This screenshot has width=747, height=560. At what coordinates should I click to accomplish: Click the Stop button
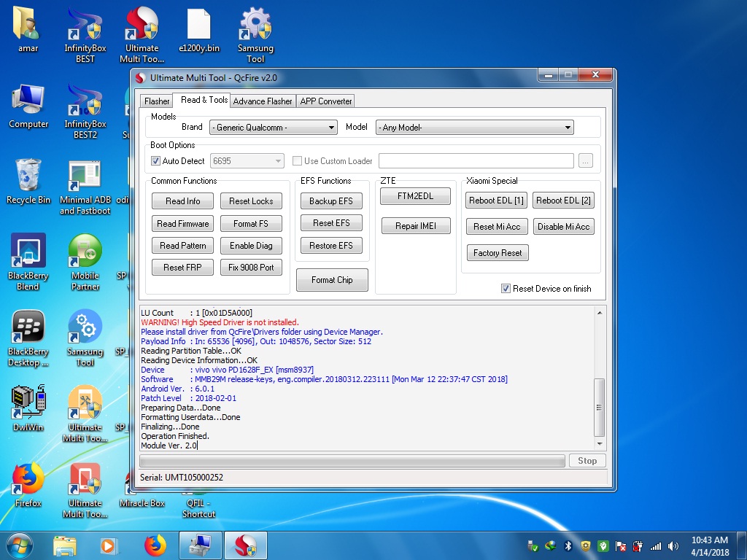click(587, 461)
